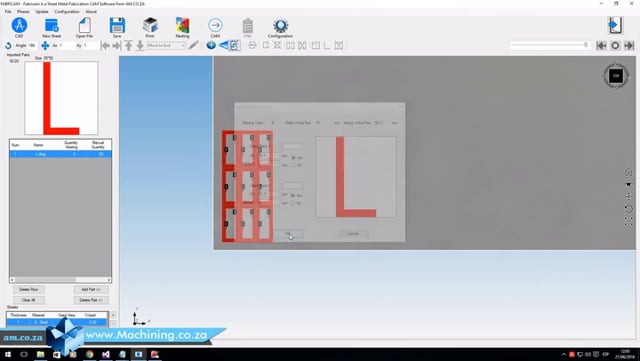Image resolution: width=640 pixels, height=361 pixels.
Task: Open the CAD module icon
Action: 19,26
